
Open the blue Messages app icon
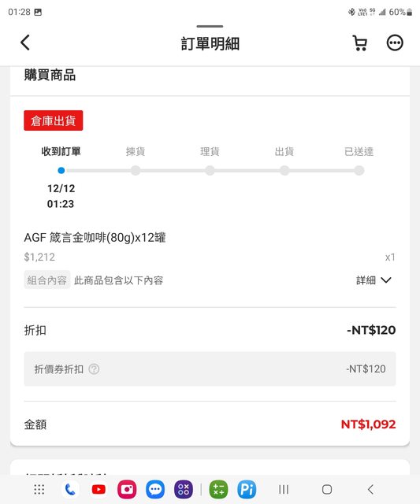coord(155,490)
